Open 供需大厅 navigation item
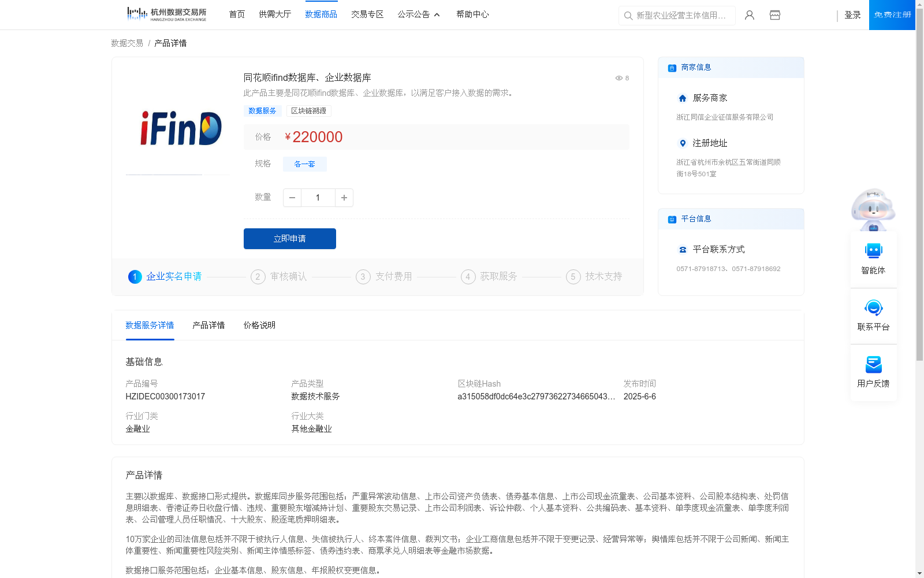 pos(275,14)
